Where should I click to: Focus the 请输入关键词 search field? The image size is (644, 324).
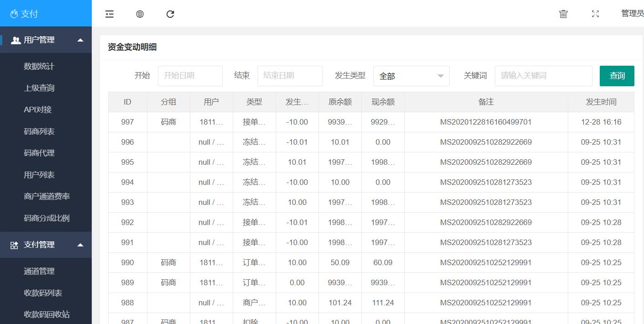(x=543, y=76)
